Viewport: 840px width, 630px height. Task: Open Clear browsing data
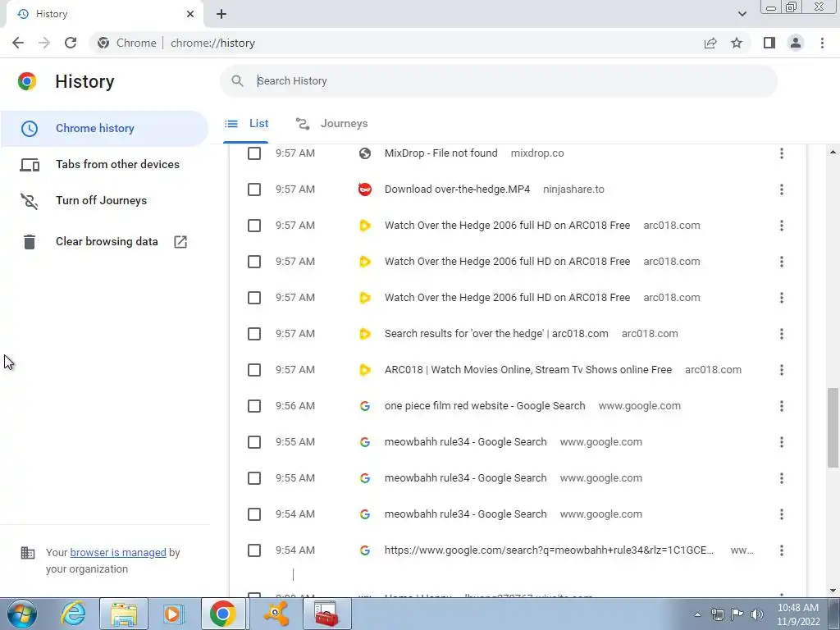[x=104, y=242]
